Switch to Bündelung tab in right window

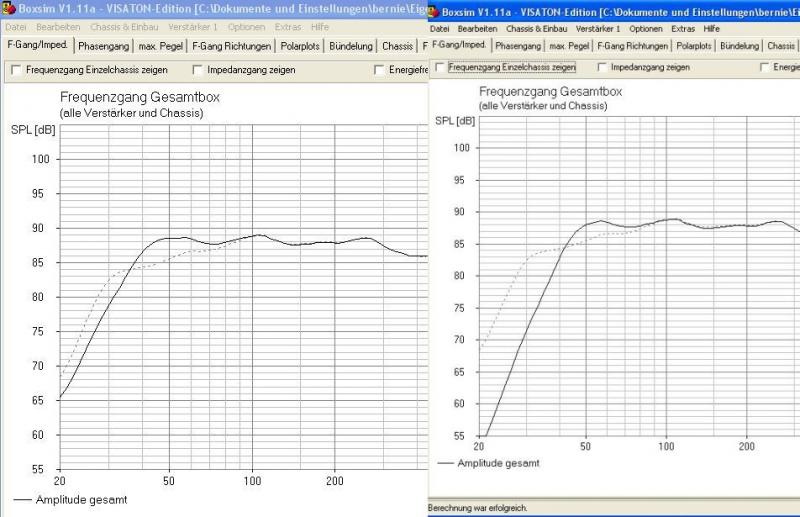pyautogui.click(x=739, y=46)
